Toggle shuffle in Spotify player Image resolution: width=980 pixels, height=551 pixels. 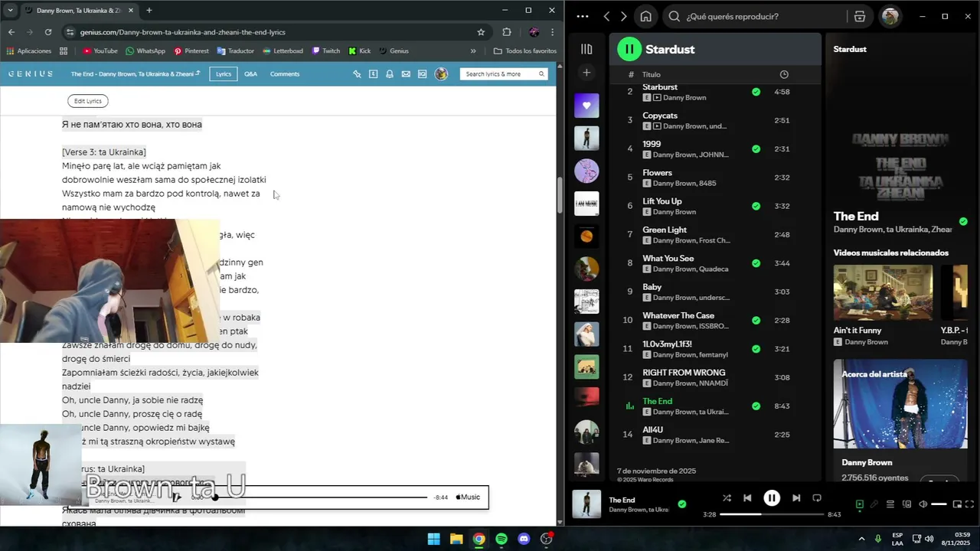[727, 498]
